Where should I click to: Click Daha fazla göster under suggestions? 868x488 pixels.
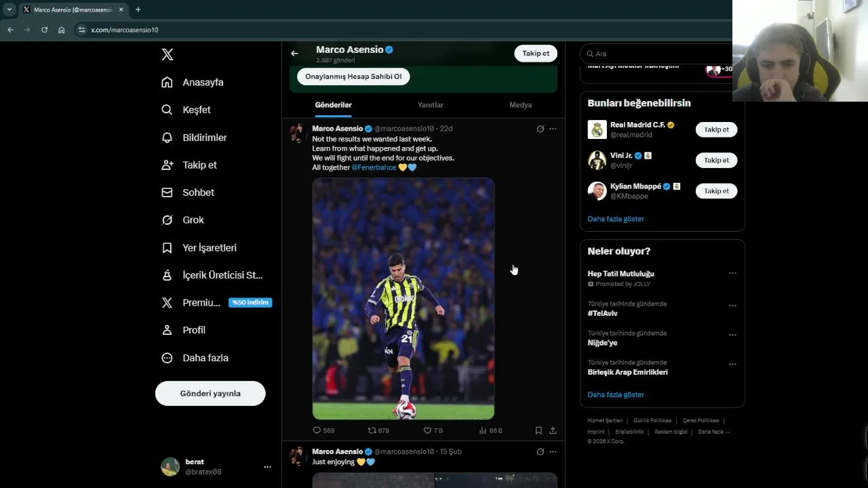pyautogui.click(x=616, y=219)
